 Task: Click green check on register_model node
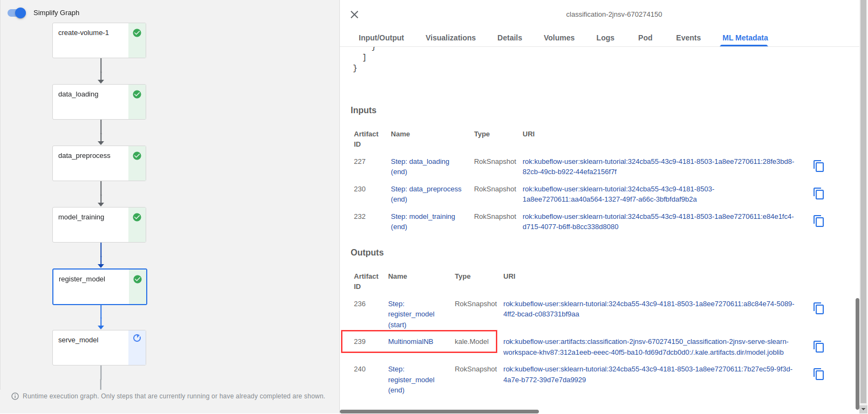coord(138,279)
